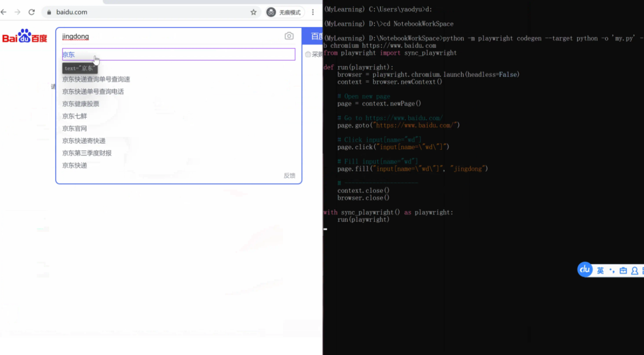
Task: Open camera image search in search box
Action: pyautogui.click(x=289, y=36)
